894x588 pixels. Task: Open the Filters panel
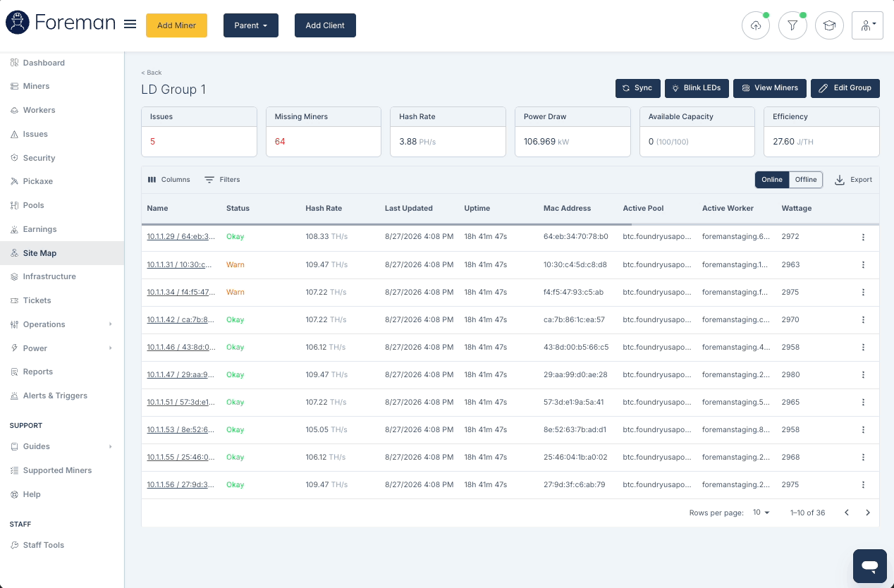tap(222, 180)
